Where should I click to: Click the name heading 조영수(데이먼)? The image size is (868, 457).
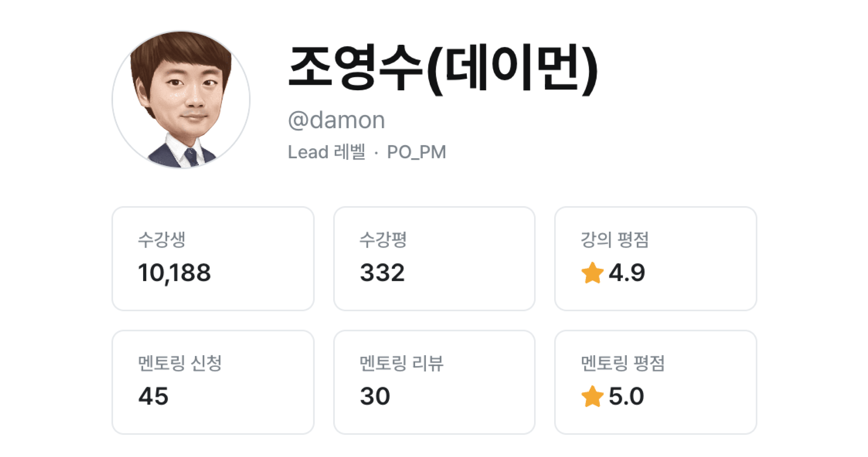click(x=442, y=69)
